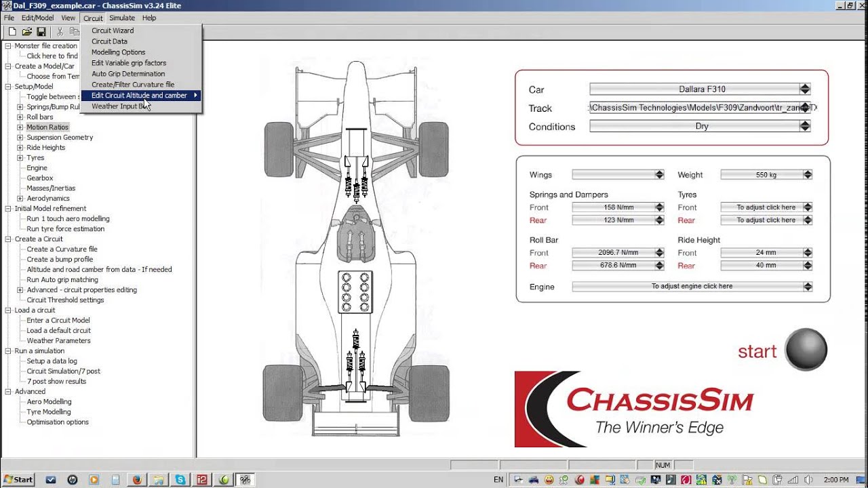The image size is (868, 488).
Task: Expand the Springs/Bump Rubbers tree node
Action: (20, 107)
